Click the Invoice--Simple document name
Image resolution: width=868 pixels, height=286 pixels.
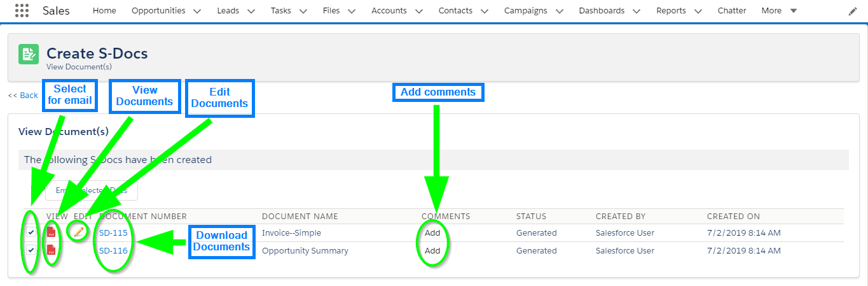click(291, 232)
